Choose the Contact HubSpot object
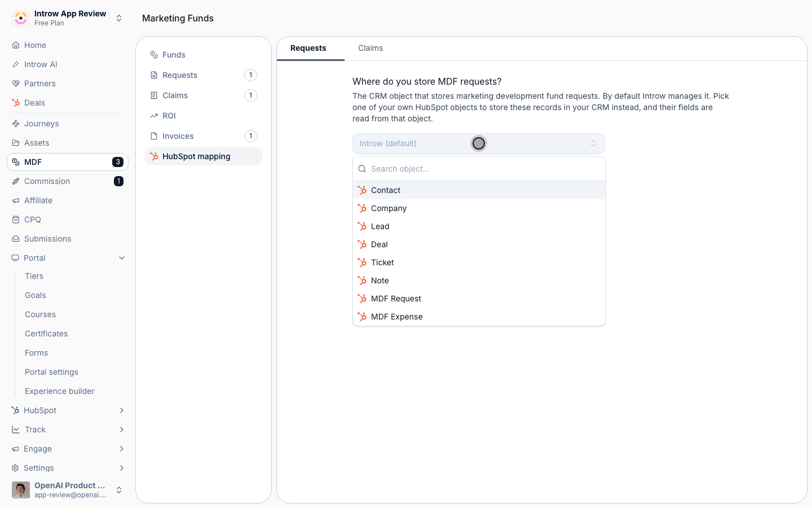 (479, 190)
